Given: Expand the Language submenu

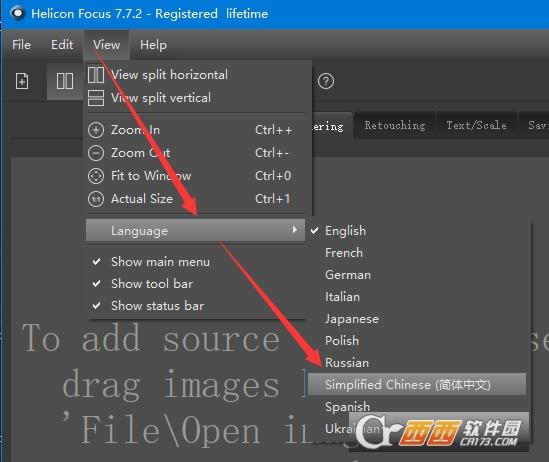Looking at the screenshot, I should tap(195, 230).
